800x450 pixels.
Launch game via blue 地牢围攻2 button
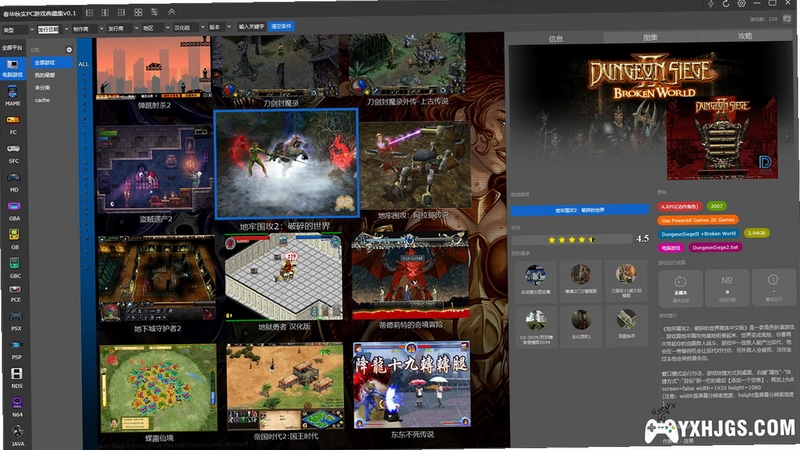(x=580, y=210)
